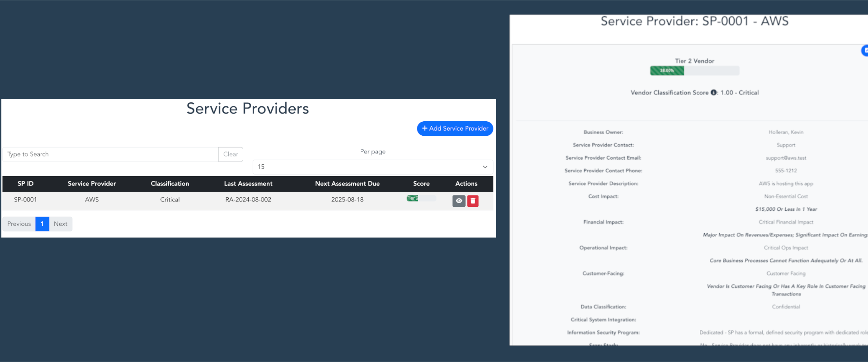
Task: Sort by Score column header
Action: click(421, 184)
